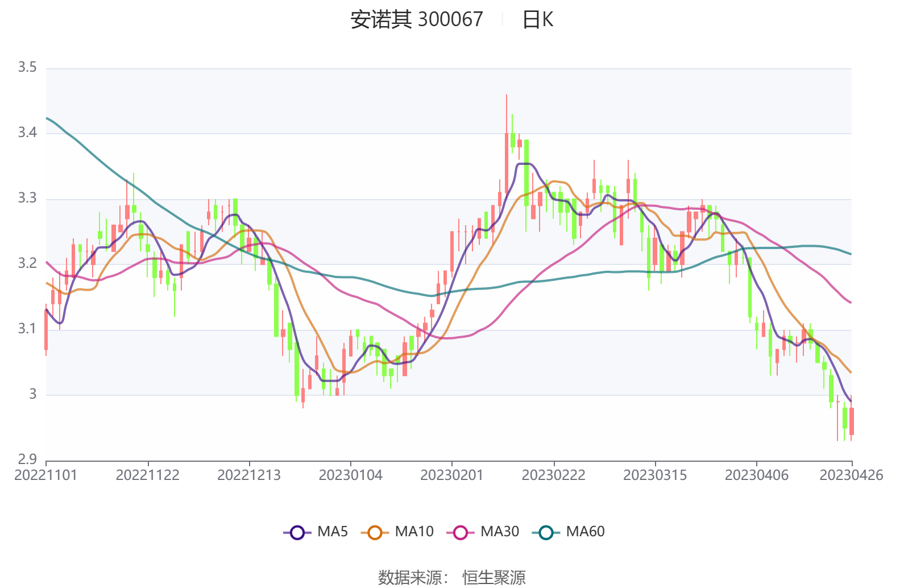Hide the MA5 series via its label
The width and height of the screenshot is (904, 588).
coord(333,532)
